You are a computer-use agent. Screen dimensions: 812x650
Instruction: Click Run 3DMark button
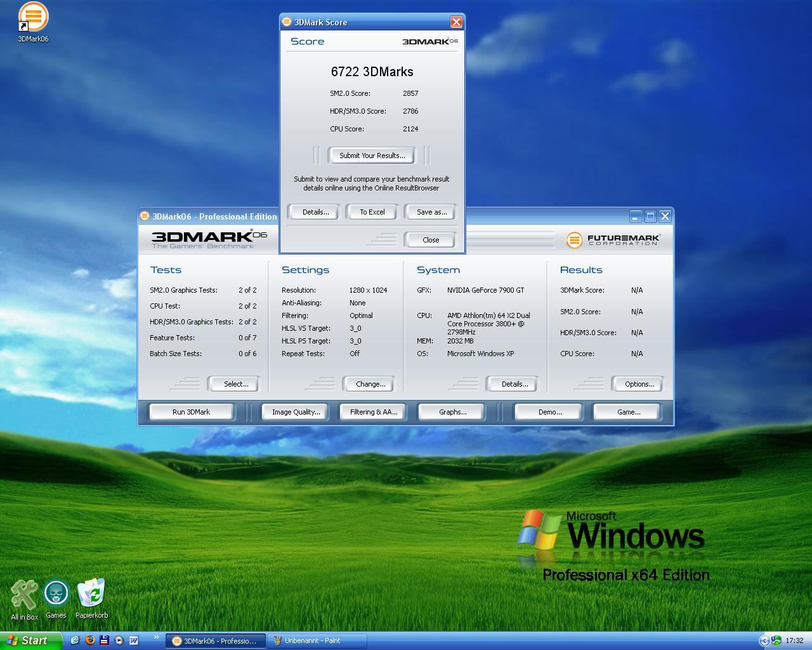point(191,412)
